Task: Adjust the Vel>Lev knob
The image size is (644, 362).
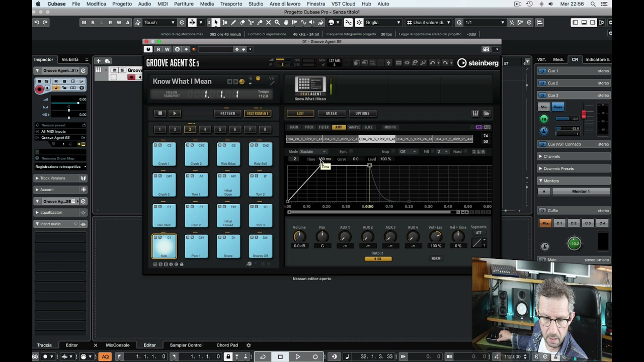Action: coord(436,236)
